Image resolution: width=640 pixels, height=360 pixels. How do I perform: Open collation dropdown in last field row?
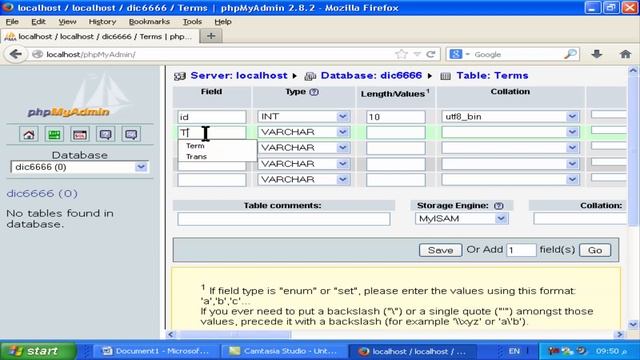[x=572, y=180]
